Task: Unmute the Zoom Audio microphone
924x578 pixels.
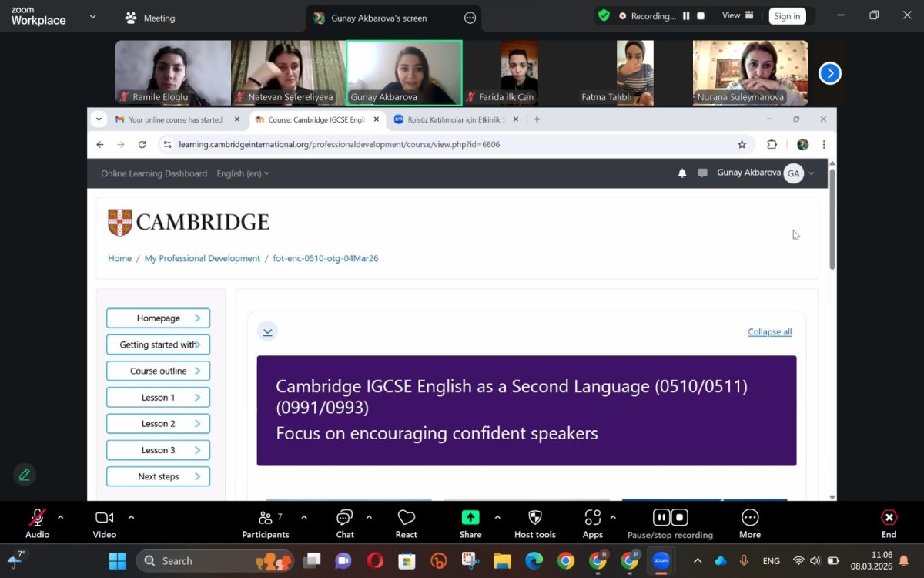Action: (x=37, y=518)
